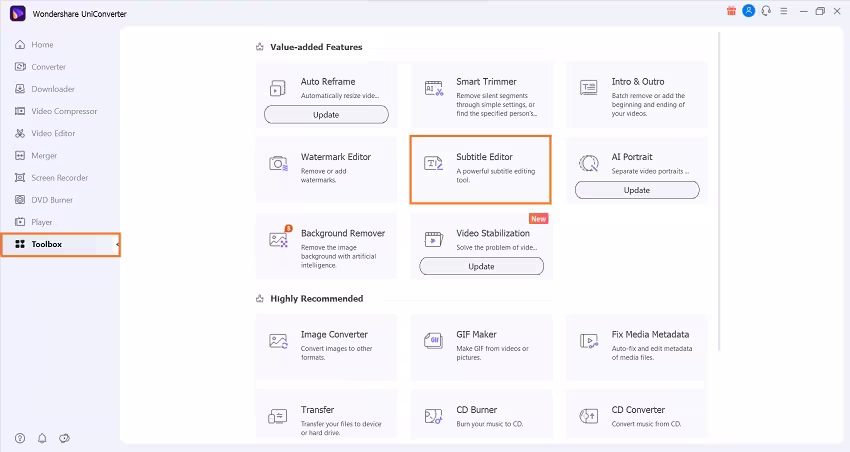Open the Subtitle Editor title

point(484,157)
